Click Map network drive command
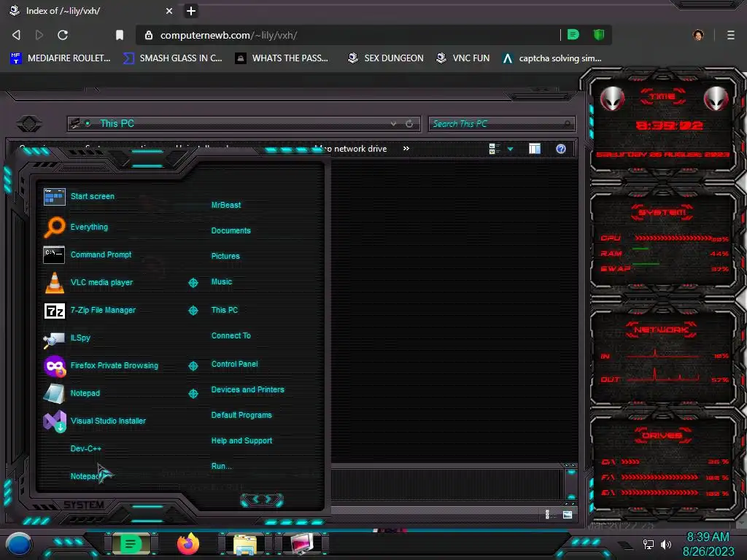The width and height of the screenshot is (747, 560). point(352,149)
